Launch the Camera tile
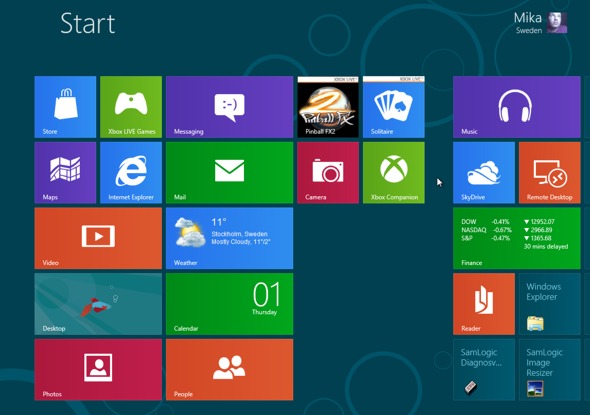590x415 pixels. (328, 173)
